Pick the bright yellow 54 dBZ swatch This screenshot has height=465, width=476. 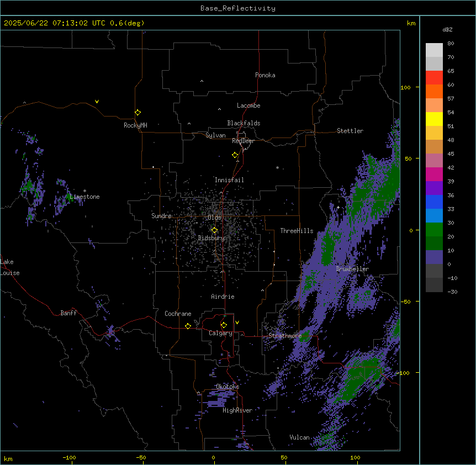pyautogui.click(x=434, y=119)
